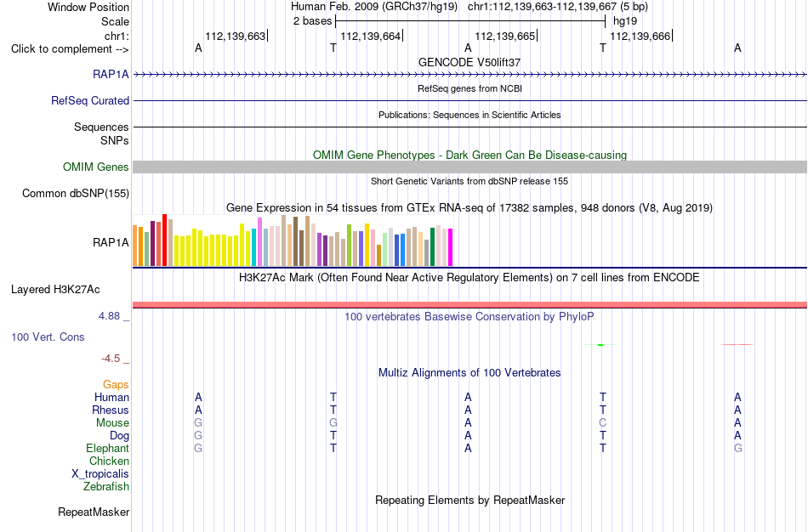This screenshot has height=532, width=808.
Task: Click the Common dbSNP(155) track label
Action: [76, 193]
